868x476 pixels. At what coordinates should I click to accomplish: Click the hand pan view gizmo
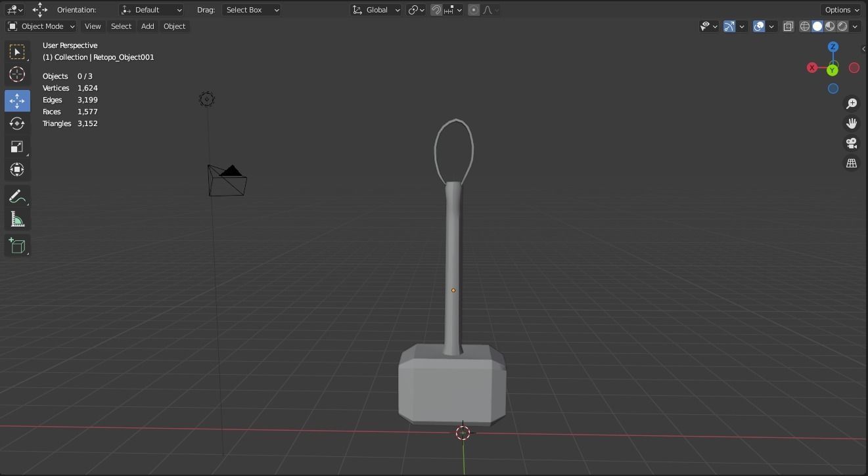852,123
